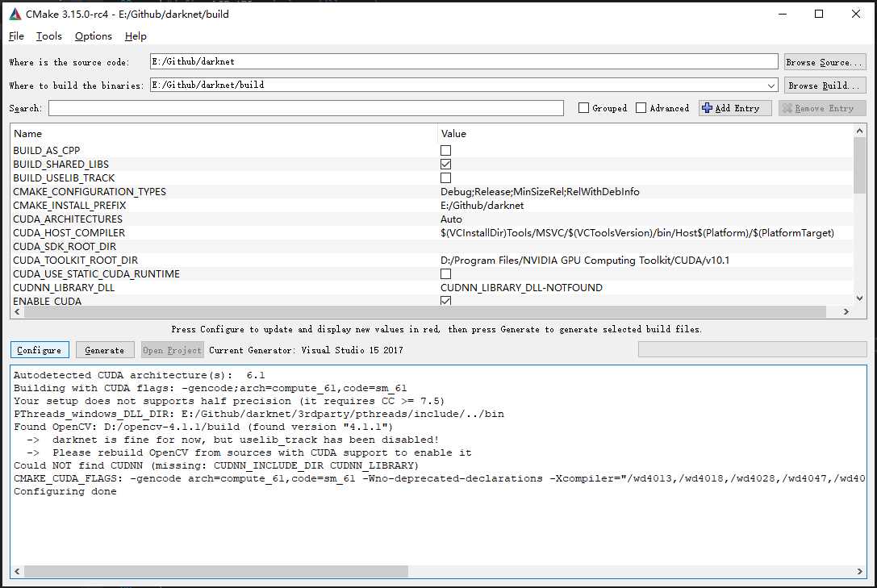Uncheck the BUILD_SHARED_LIBS checkbox
The width and height of the screenshot is (877, 588).
(x=446, y=165)
